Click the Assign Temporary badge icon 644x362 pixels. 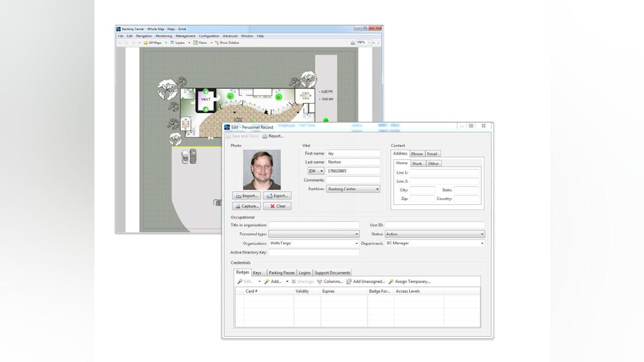pyautogui.click(x=391, y=282)
